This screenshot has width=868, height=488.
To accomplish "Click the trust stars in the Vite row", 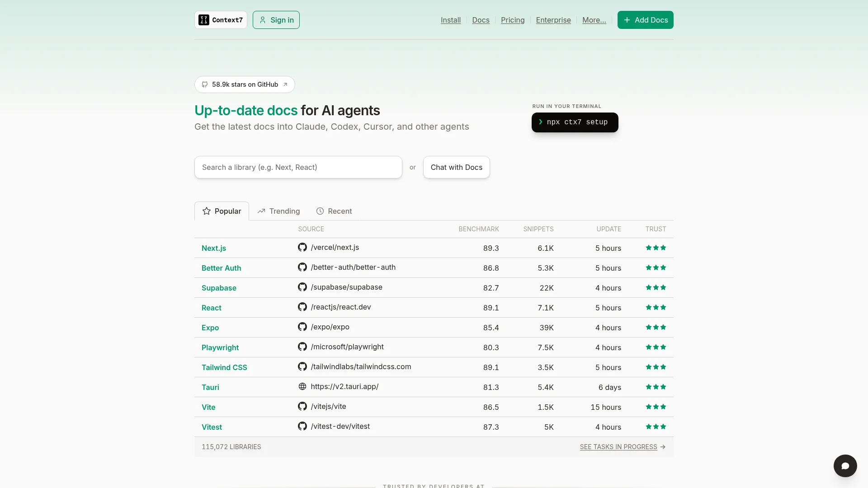I will pos(656,407).
